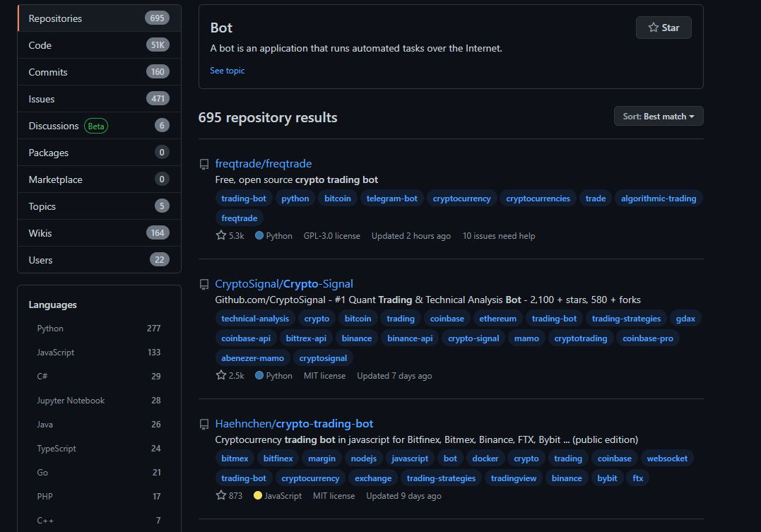The width and height of the screenshot is (761, 532).
Task: Show Wikis results
Action: tap(99, 233)
